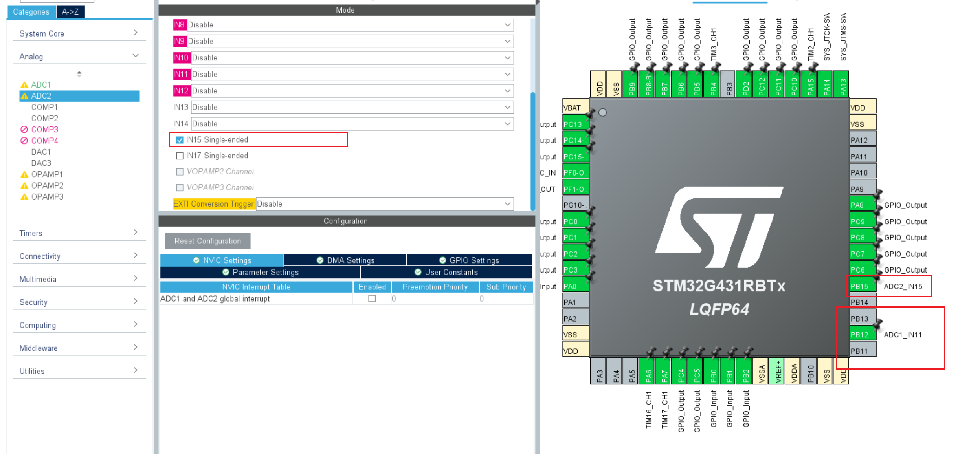
Task: Open the IN13 mode dropdown
Action: [352, 108]
